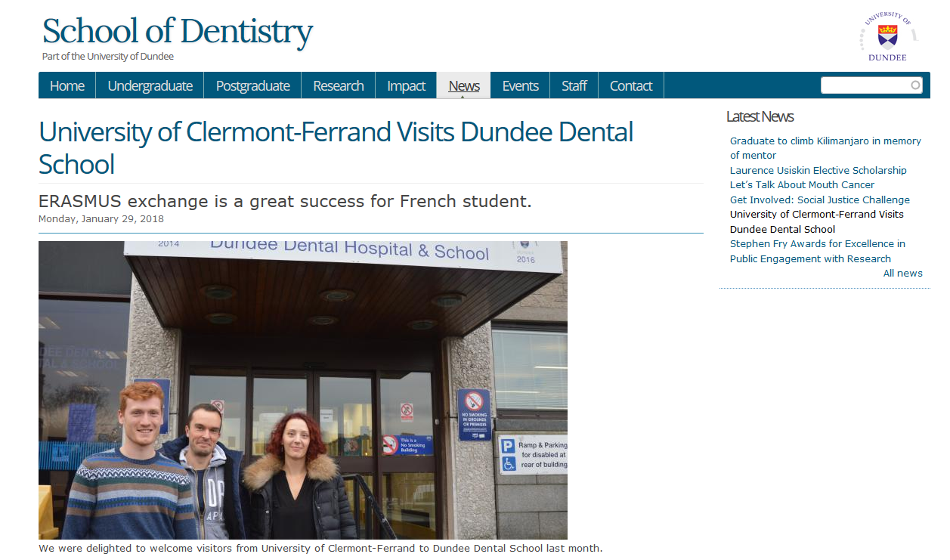
Task: Open the Contact page
Action: pos(631,85)
